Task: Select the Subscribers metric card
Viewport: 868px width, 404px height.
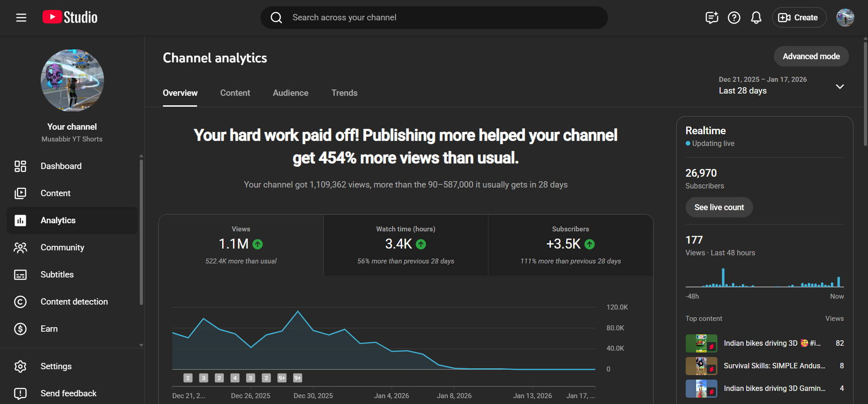Action: point(570,245)
